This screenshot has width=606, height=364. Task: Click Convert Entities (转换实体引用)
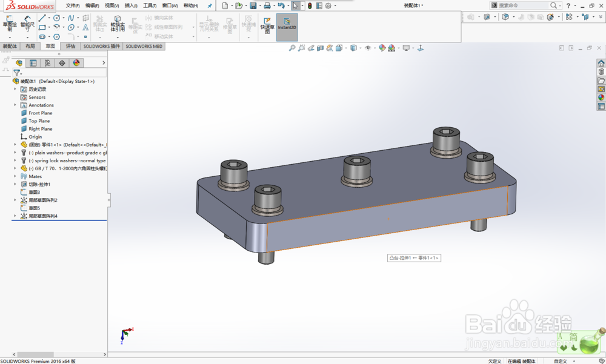[118, 24]
